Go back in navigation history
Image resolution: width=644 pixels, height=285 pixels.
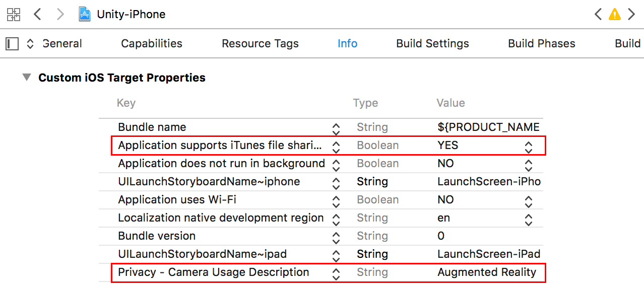click(37, 14)
